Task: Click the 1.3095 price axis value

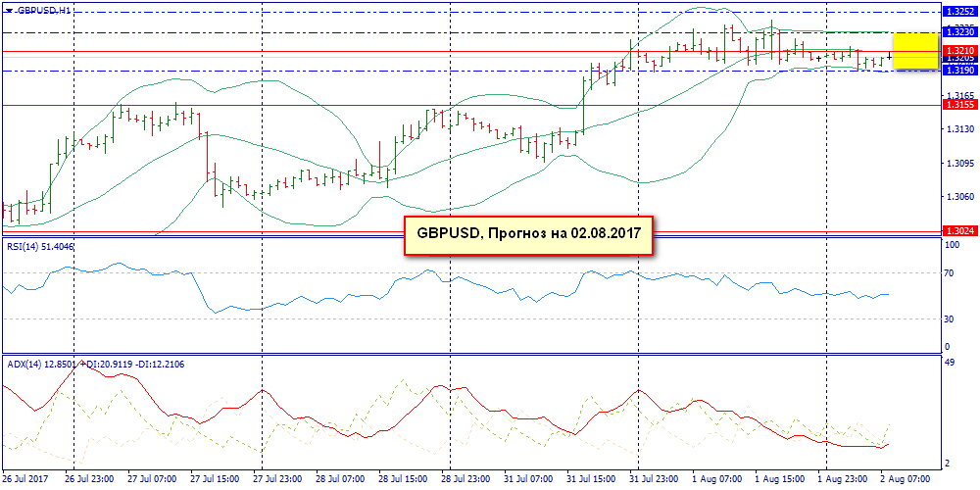Action: pos(959,164)
